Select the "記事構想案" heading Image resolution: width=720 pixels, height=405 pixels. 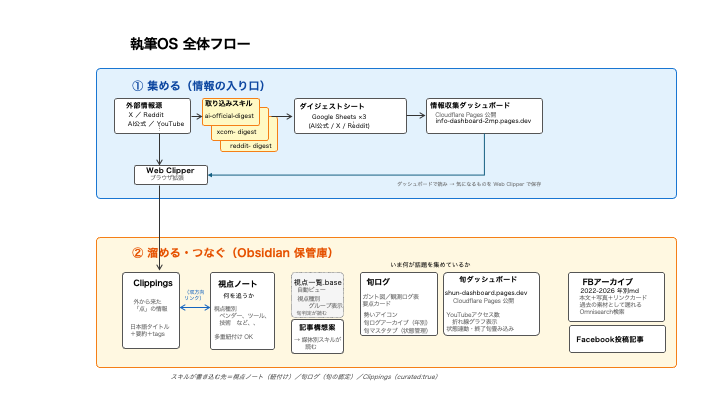pyautogui.click(x=317, y=327)
